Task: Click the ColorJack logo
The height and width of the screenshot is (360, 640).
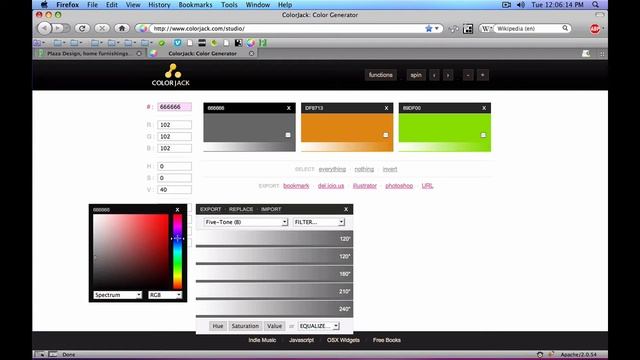Action: point(171,75)
